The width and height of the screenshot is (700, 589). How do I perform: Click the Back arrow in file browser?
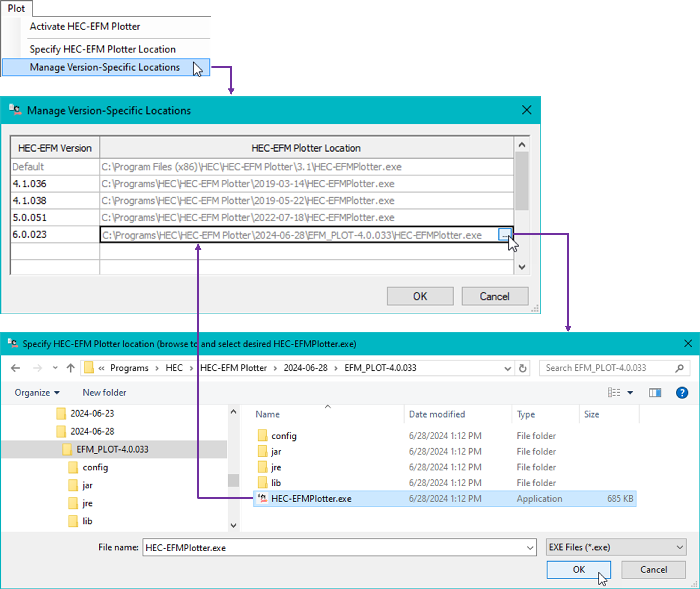coord(15,368)
